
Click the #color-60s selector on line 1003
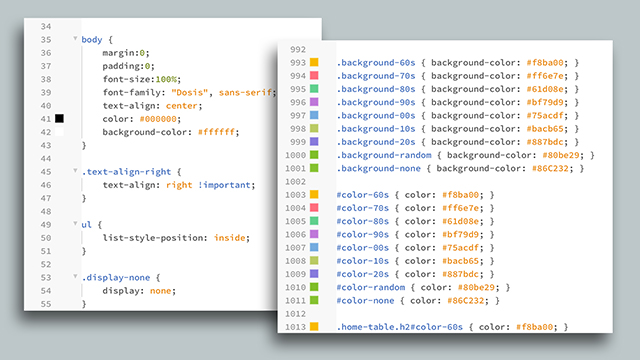(362, 195)
